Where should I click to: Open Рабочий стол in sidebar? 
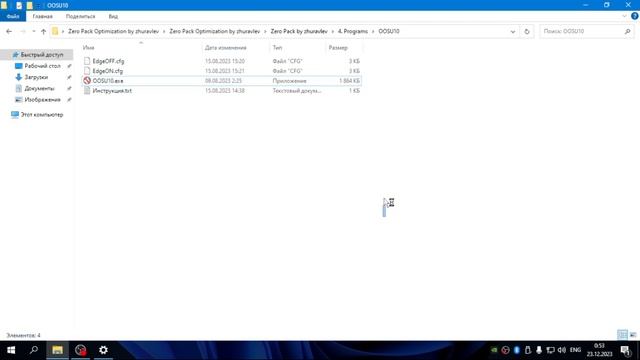point(42,66)
